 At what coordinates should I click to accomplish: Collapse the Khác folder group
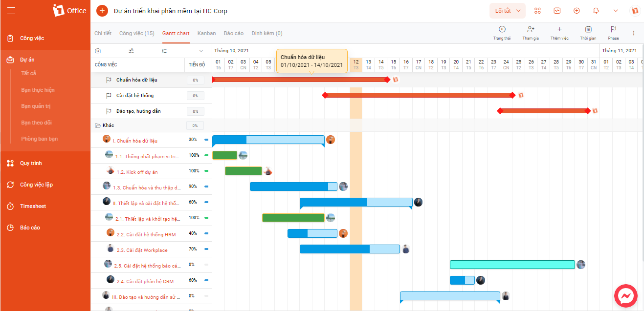pyautogui.click(x=98, y=125)
